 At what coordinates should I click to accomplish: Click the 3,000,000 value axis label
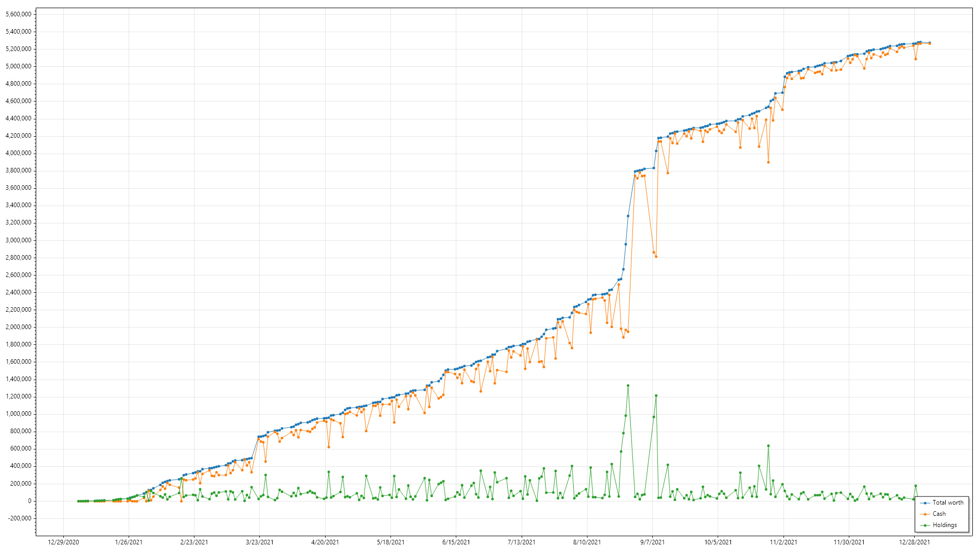18,240
